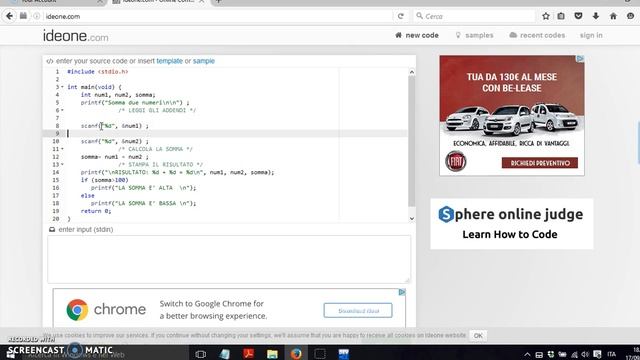Click the 'int num1, num2, somma;' line

pyautogui.click(x=118, y=95)
